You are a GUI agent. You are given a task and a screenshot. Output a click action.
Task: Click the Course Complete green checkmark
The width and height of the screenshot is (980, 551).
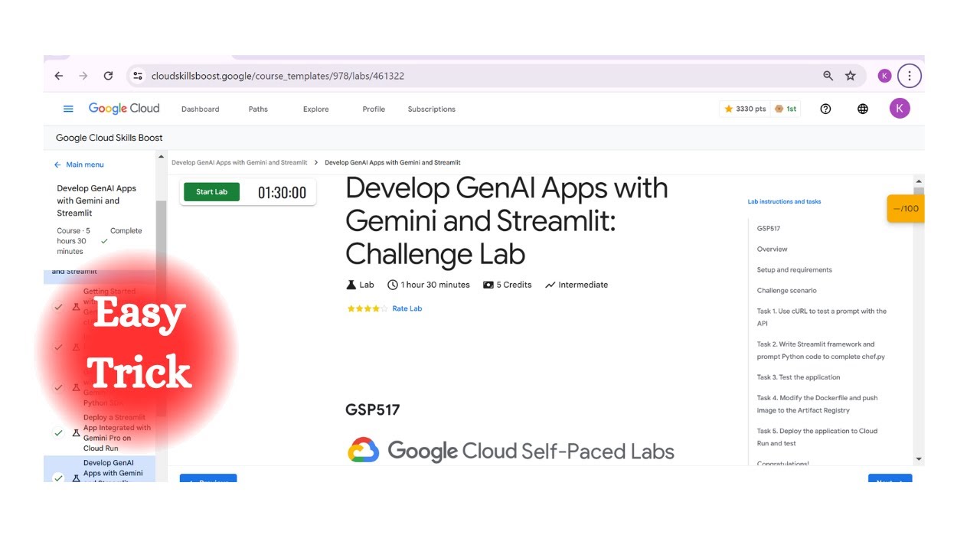click(104, 241)
